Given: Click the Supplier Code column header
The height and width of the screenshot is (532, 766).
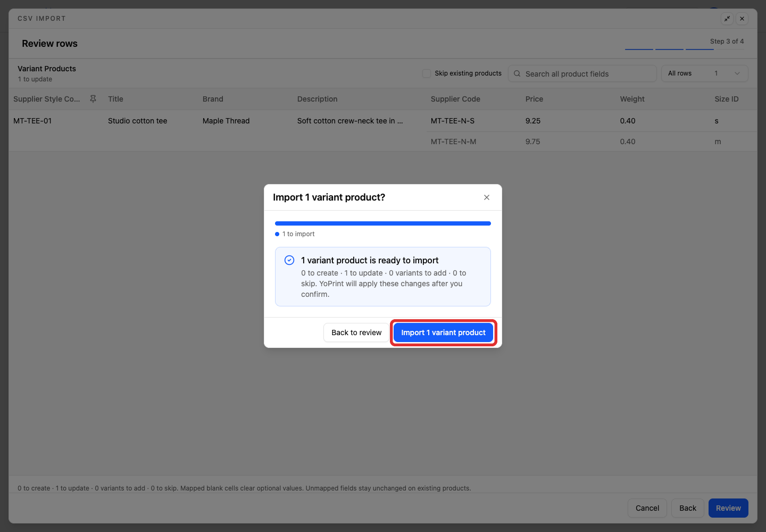Looking at the screenshot, I should [x=455, y=99].
